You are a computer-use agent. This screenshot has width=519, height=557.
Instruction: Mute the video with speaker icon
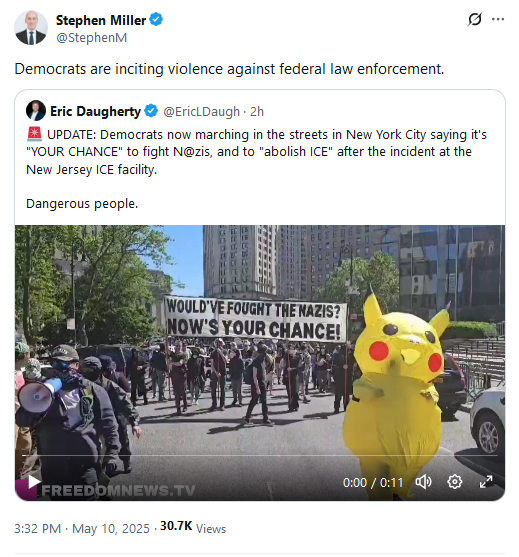[423, 482]
